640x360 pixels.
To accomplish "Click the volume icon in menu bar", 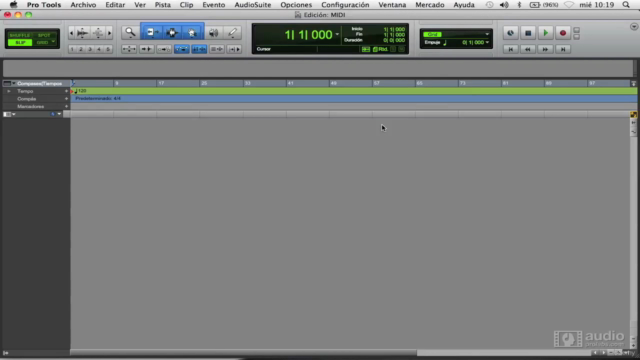I will point(504,5).
